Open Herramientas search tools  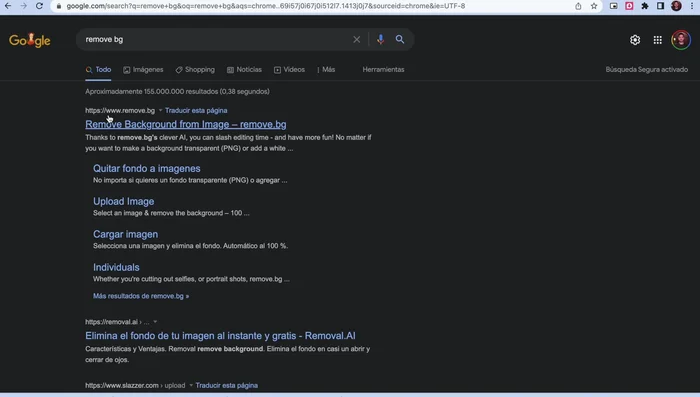[x=383, y=70]
